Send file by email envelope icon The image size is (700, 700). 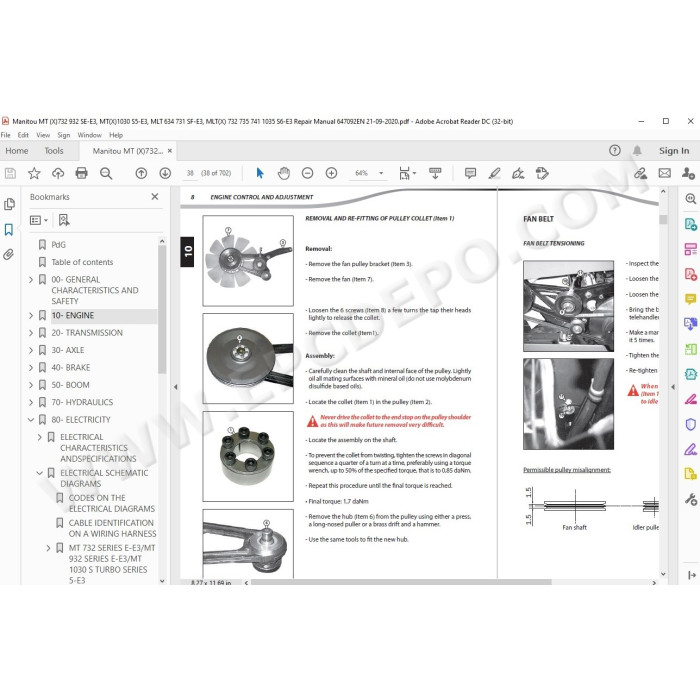665,173
